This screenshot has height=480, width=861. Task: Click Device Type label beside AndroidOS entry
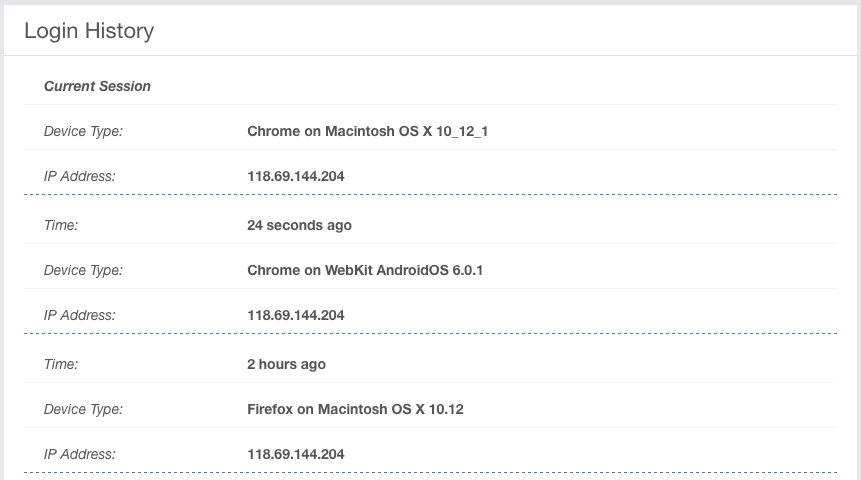[83, 270]
